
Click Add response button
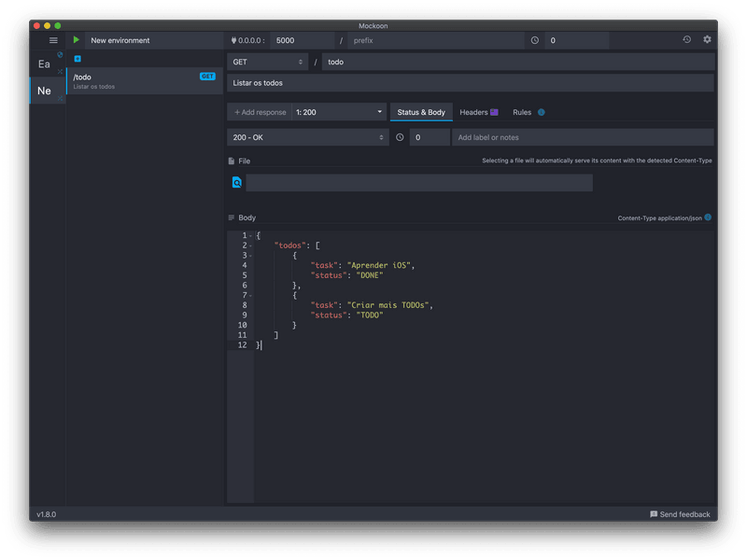(x=260, y=112)
